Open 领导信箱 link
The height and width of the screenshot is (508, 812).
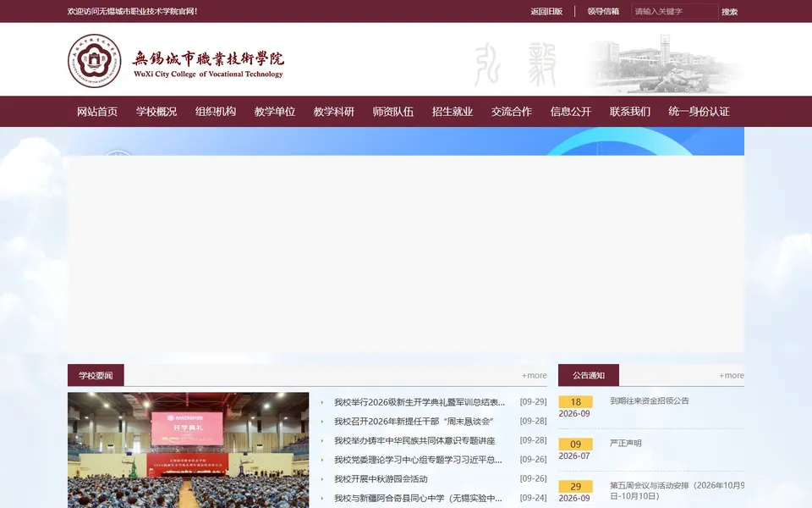tap(603, 11)
